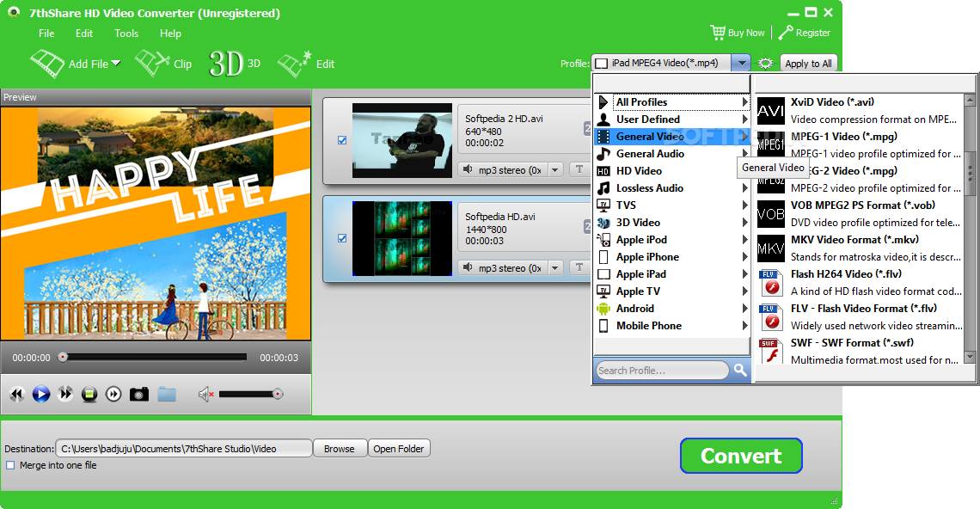Image resolution: width=980 pixels, height=509 pixels.
Task: Click subtitle T button for Softpedia 2 HD.avi
Action: [579, 169]
